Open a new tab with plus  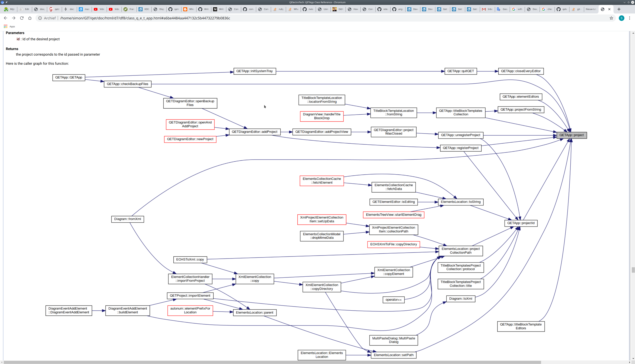point(619,9)
